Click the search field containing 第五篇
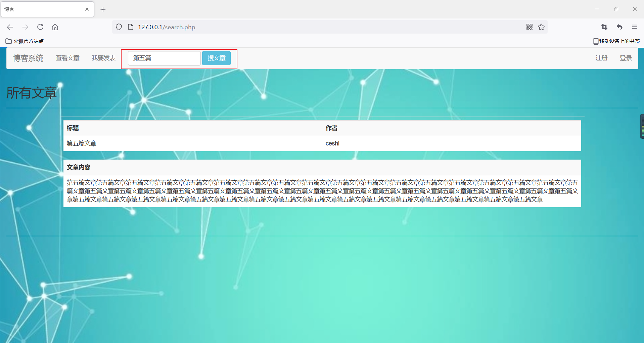This screenshot has width=644, height=343. 164,58
